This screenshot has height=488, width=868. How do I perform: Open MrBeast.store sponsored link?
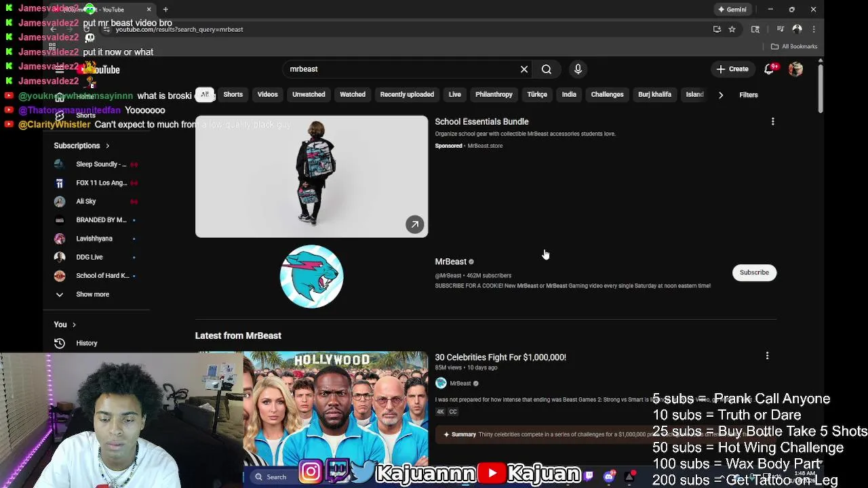[485, 146]
